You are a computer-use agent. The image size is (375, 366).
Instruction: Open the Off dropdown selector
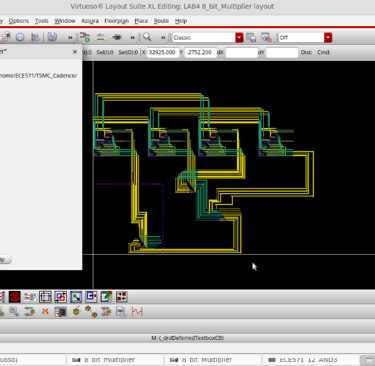[328, 38]
